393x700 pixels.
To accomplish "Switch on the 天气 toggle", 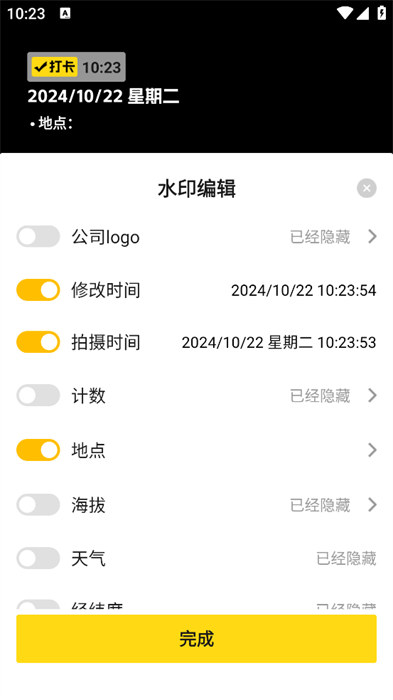I will (x=38, y=558).
